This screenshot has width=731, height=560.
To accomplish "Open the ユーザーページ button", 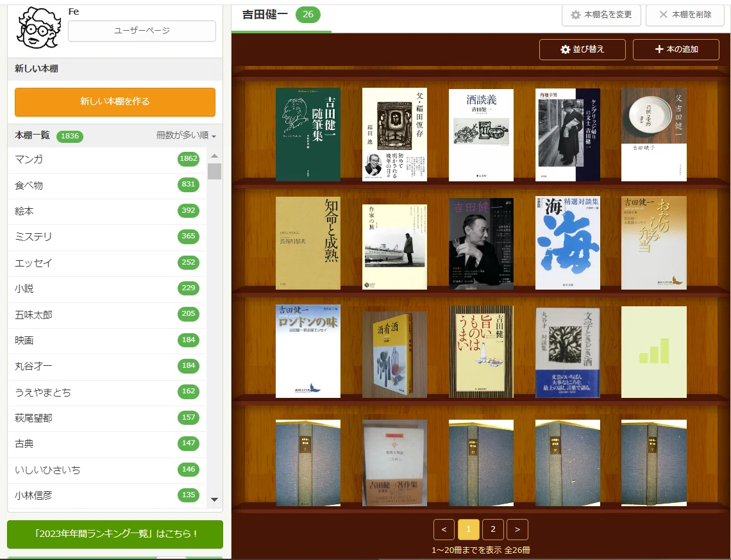I will click(x=142, y=31).
